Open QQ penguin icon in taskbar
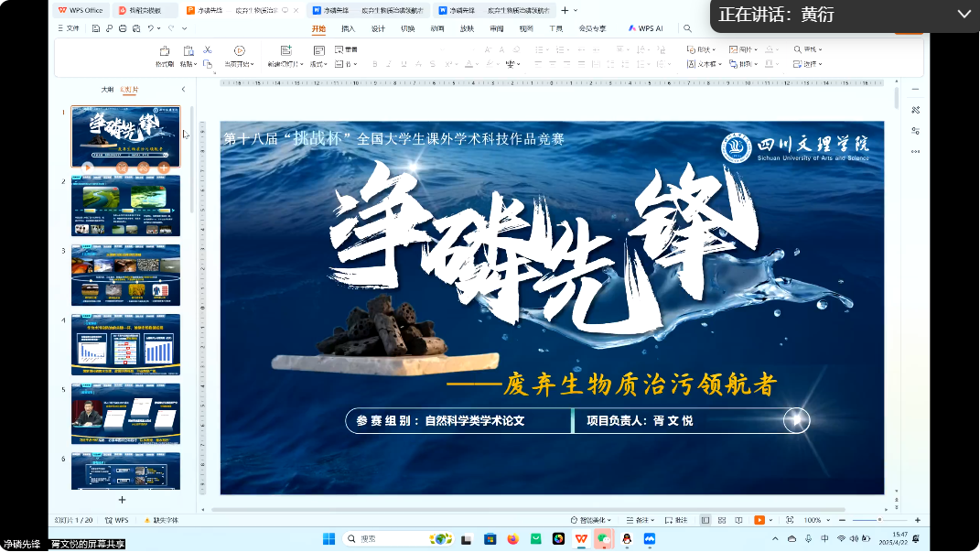Screen dimensions: 980x552 (627, 539)
